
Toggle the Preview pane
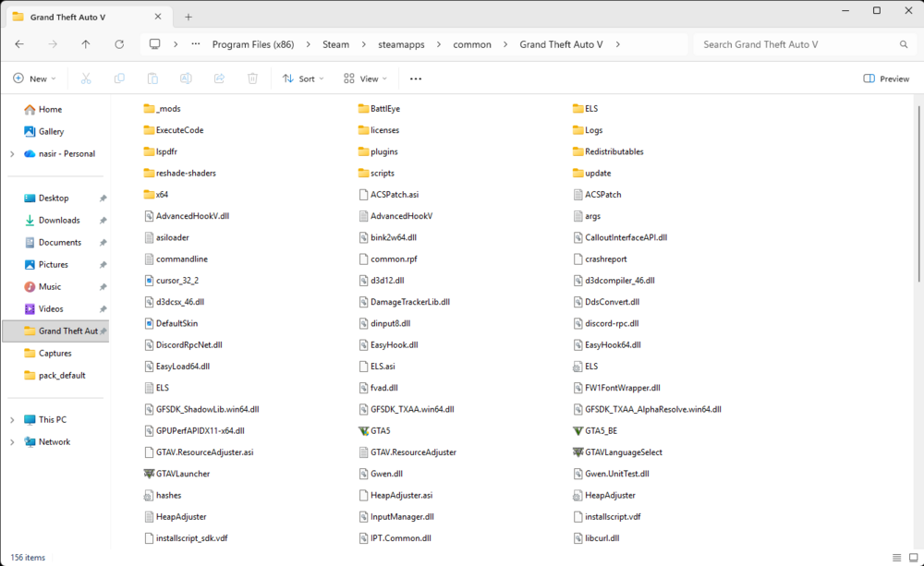point(886,78)
